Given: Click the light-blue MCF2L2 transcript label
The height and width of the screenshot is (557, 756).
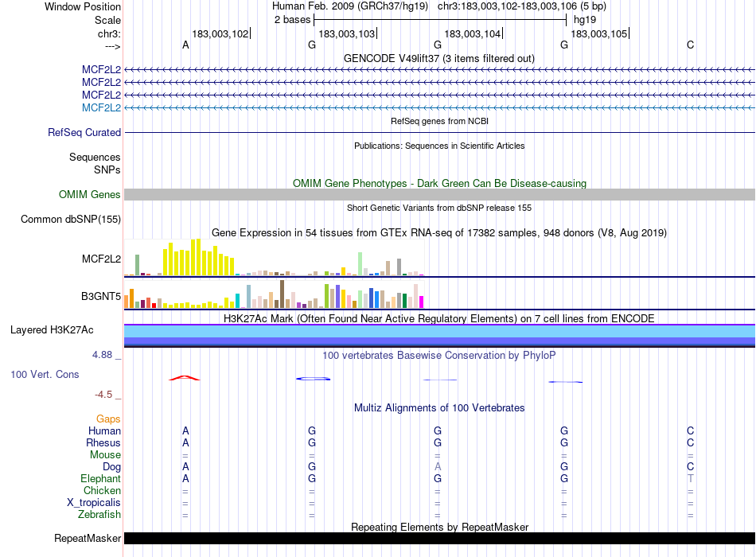Looking at the screenshot, I should (x=101, y=107).
